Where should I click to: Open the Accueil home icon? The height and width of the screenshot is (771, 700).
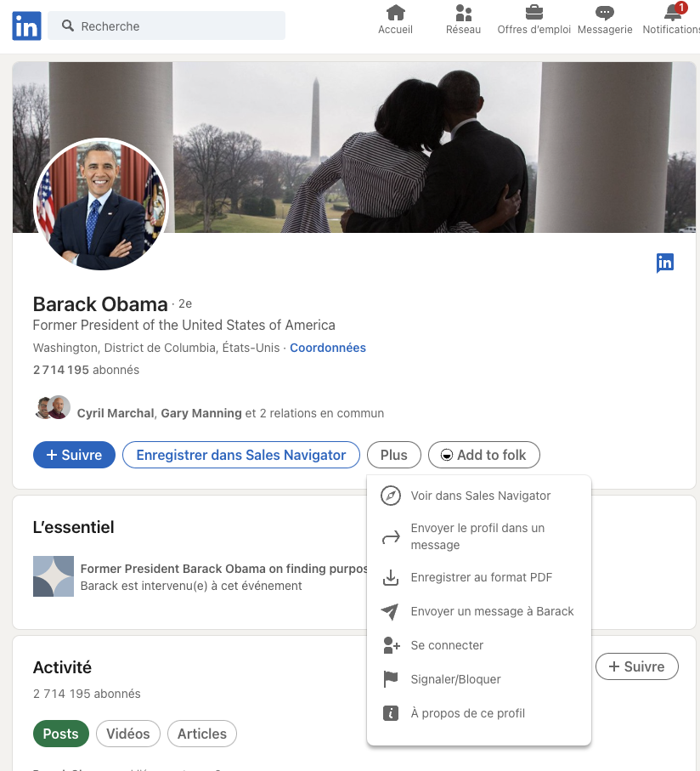coord(395,13)
